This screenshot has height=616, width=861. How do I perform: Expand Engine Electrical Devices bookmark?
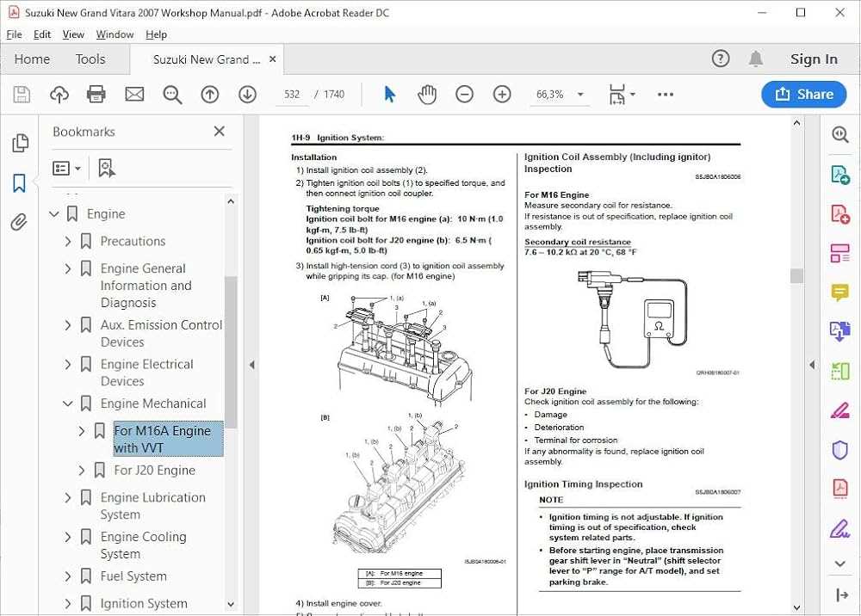tap(67, 364)
